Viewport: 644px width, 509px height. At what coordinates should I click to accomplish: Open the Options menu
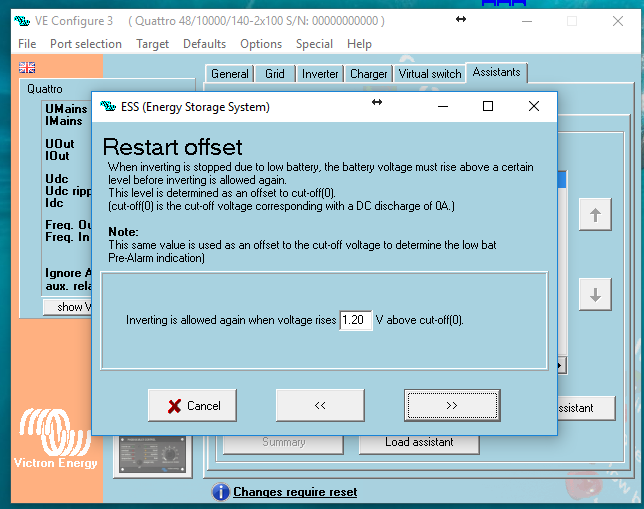pos(261,44)
